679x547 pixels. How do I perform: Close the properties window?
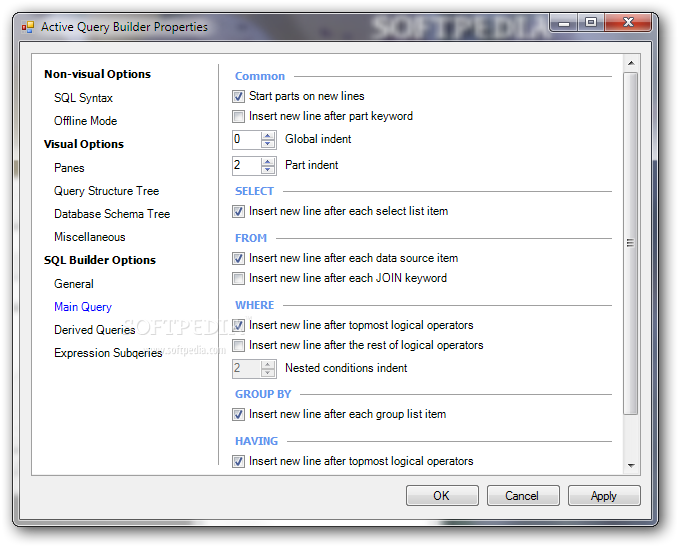point(628,23)
